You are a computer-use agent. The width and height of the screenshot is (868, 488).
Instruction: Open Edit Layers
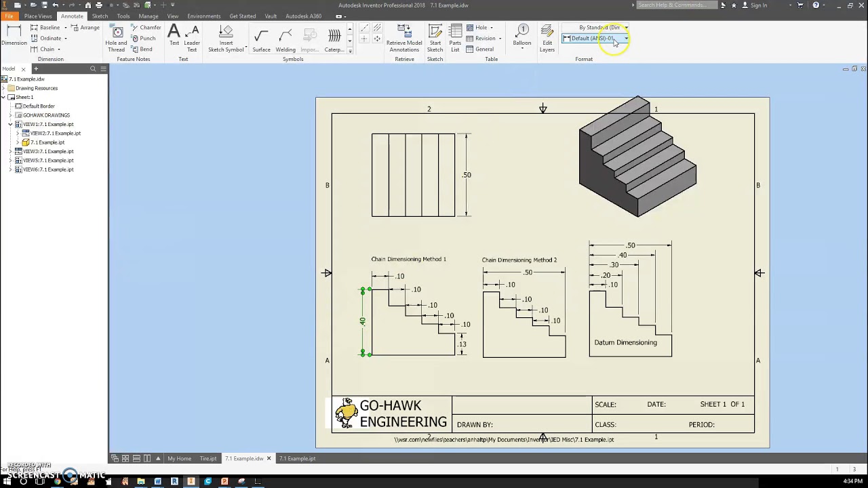pos(547,39)
